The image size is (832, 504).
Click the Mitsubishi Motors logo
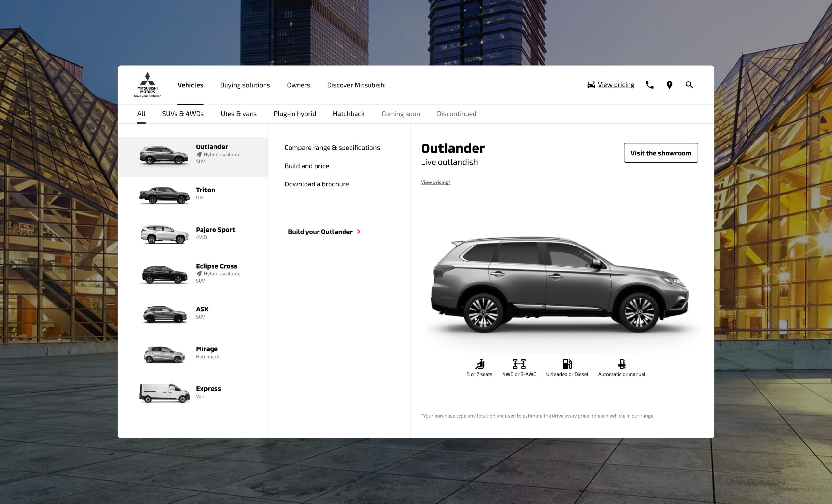point(148,85)
